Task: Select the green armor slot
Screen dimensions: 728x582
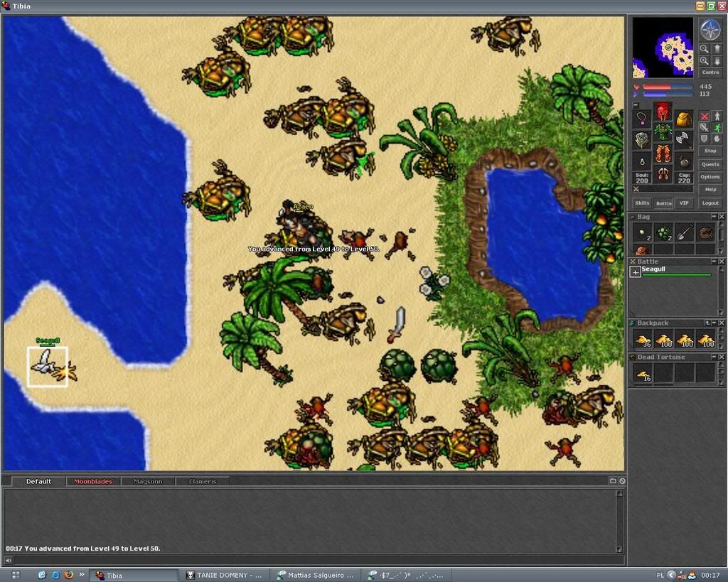Action: point(663,132)
